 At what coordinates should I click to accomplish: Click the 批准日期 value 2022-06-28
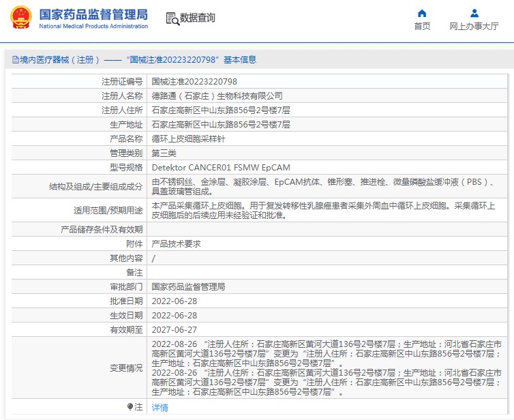(174, 301)
